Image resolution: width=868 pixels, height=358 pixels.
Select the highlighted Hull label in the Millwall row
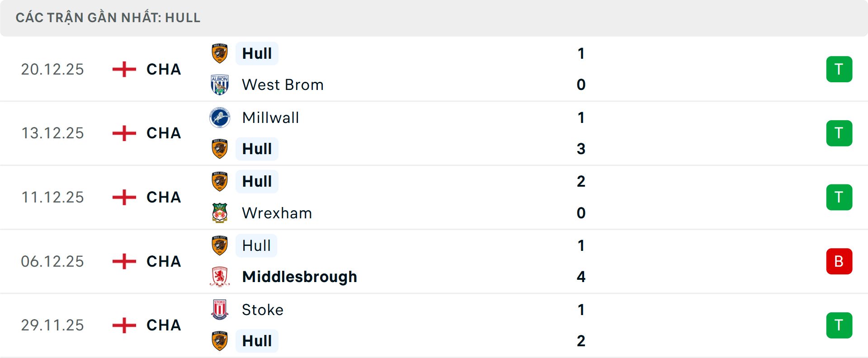(x=256, y=149)
